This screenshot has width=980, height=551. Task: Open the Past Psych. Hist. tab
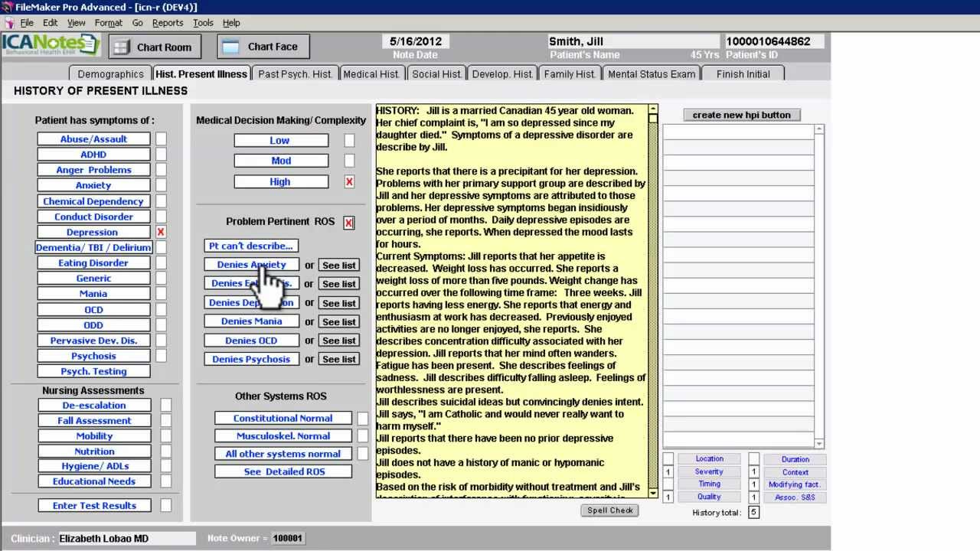295,74
